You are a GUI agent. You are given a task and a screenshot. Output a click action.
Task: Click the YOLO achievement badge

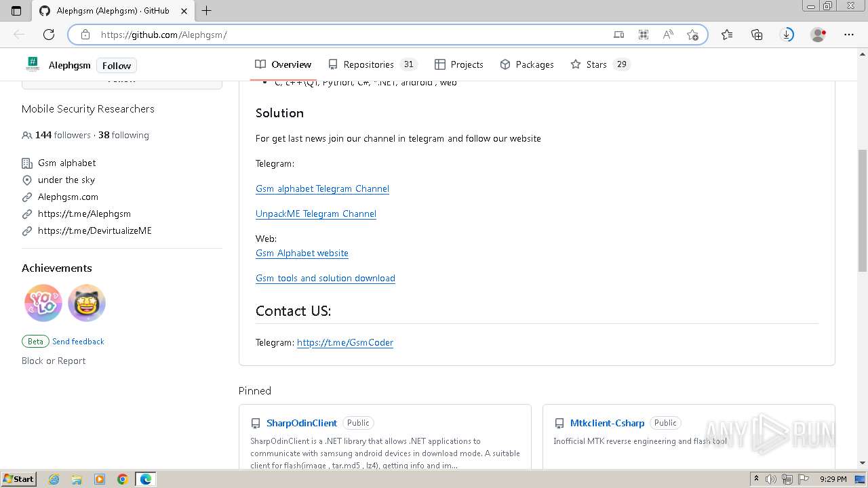(x=43, y=303)
